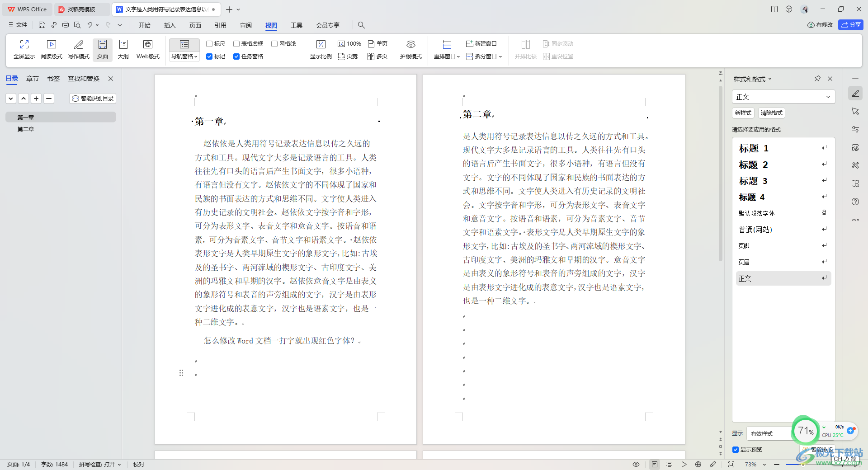This screenshot has height=470, width=868.
Task: Open the Split window (拆分窗口) dropdown
Action: pos(484,56)
